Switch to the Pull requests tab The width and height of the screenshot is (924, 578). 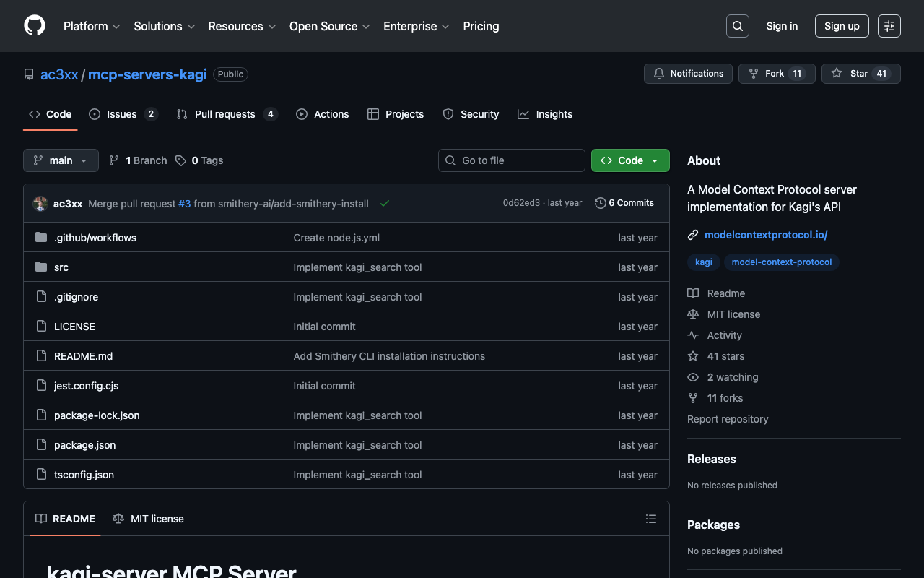click(x=225, y=114)
